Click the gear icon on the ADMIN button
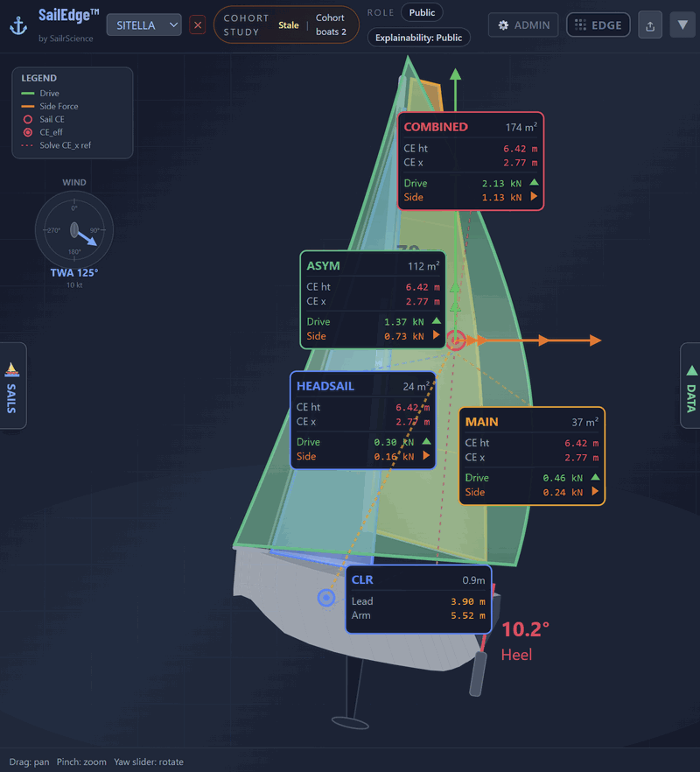 tap(501, 25)
